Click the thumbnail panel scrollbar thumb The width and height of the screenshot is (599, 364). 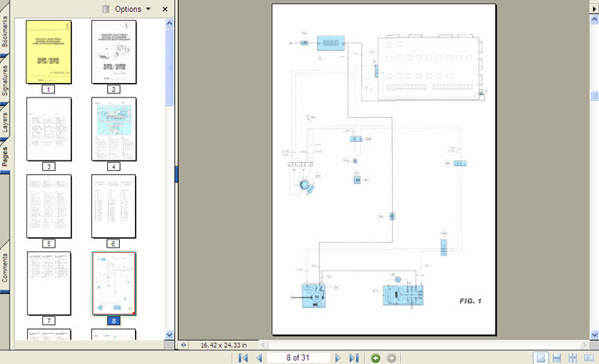(169, 67)
